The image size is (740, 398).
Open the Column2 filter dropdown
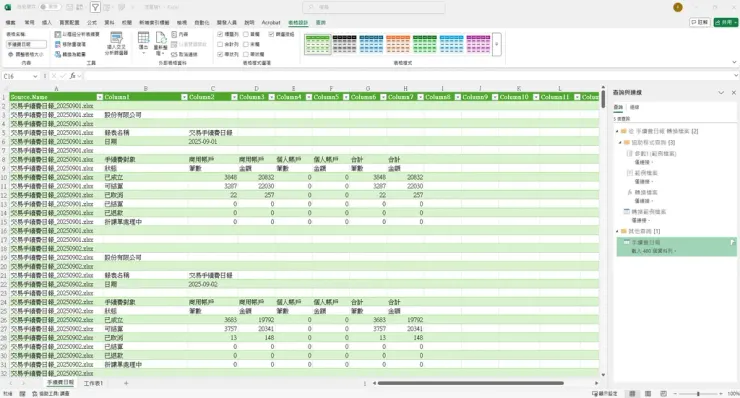234,97
